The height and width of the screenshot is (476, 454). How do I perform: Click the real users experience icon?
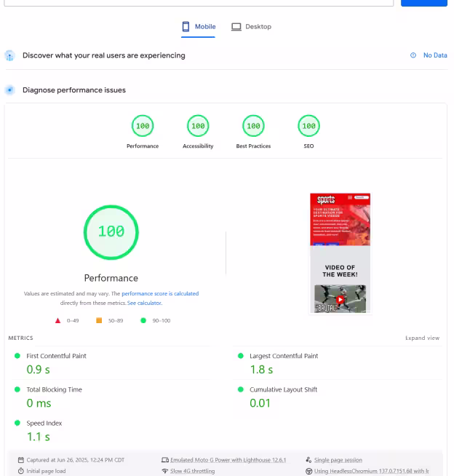pos(9,55)
